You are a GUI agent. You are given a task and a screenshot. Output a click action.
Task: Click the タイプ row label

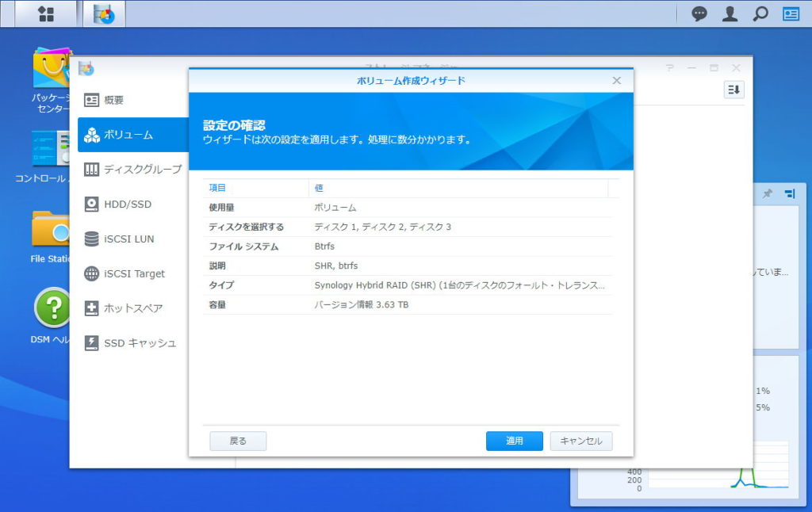[x=221, y=285]
